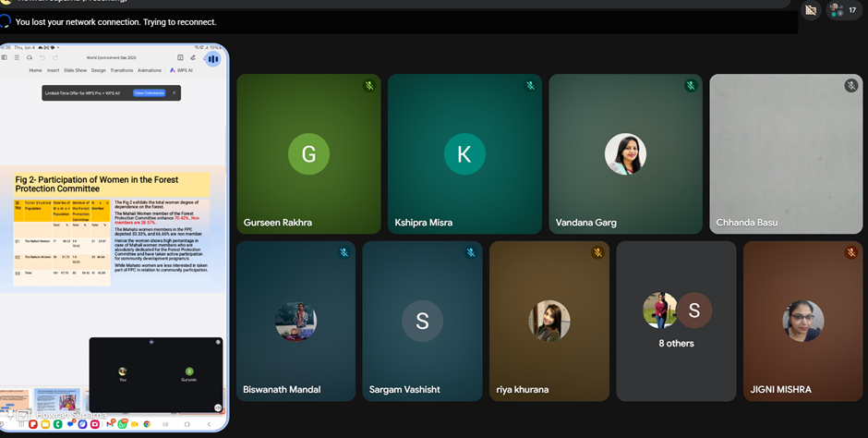Select slide thumbnail with colorful photo in WPS strip
The width and height of the screenshot is (868, 438).
[57, 401]
